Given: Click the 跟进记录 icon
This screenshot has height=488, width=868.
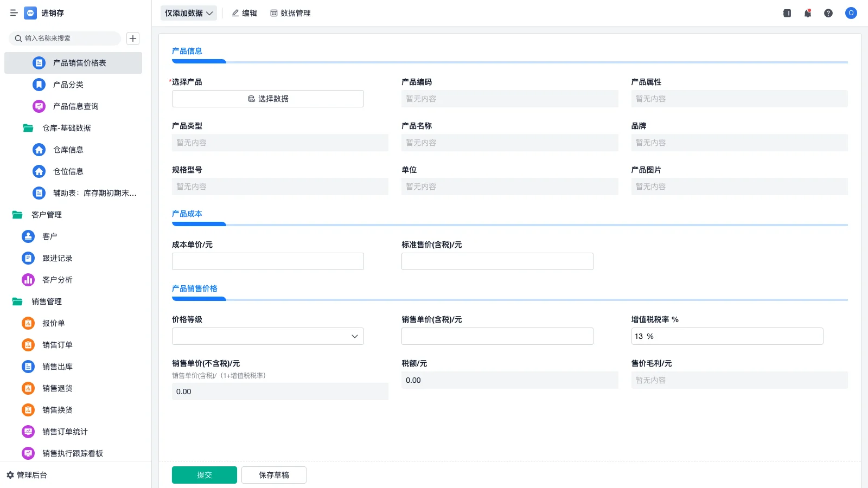Looking at the screenshot, I should 28,258.
